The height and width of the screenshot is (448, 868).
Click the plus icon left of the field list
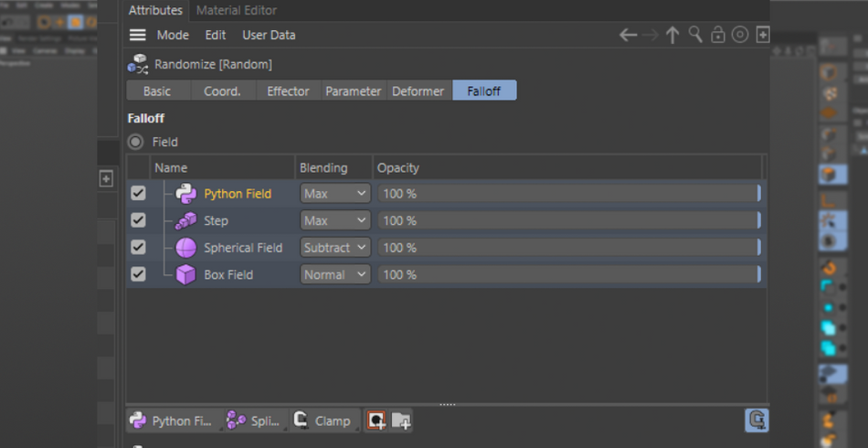(x=106, y=178)
